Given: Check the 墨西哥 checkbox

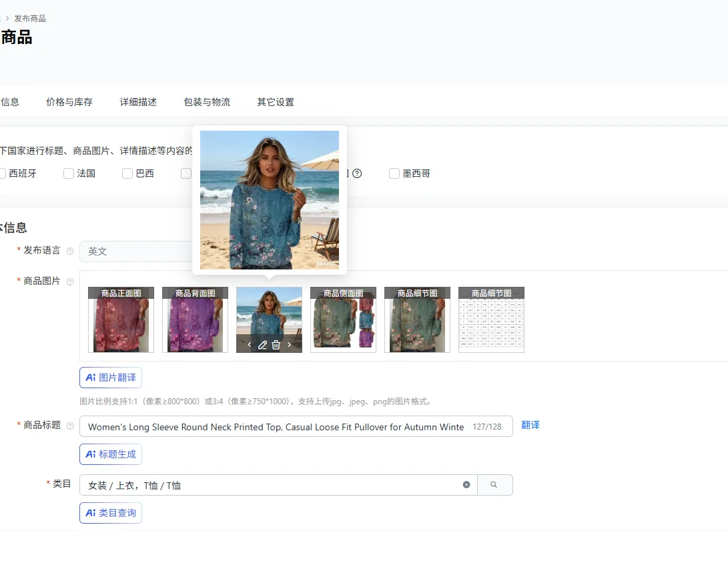Looking at the screenshot, I should [394, 173].
